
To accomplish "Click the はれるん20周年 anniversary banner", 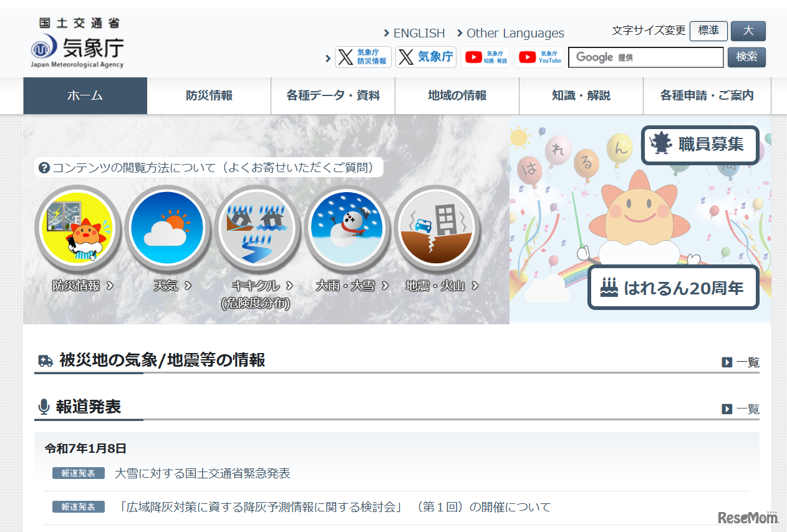I will point(674,287).
